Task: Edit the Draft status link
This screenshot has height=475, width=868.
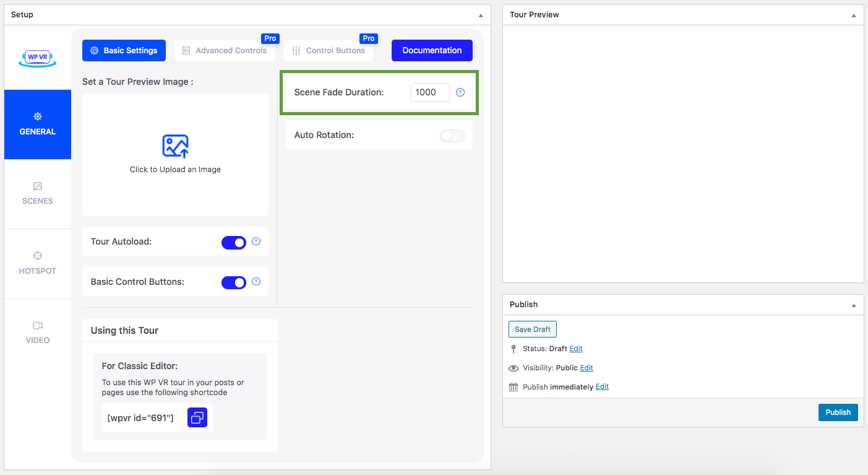Action: [576, 349]
